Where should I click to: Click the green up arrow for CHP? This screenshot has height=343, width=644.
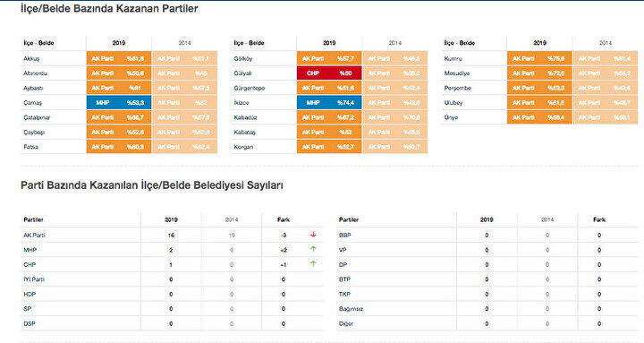[x=313, y=264]
